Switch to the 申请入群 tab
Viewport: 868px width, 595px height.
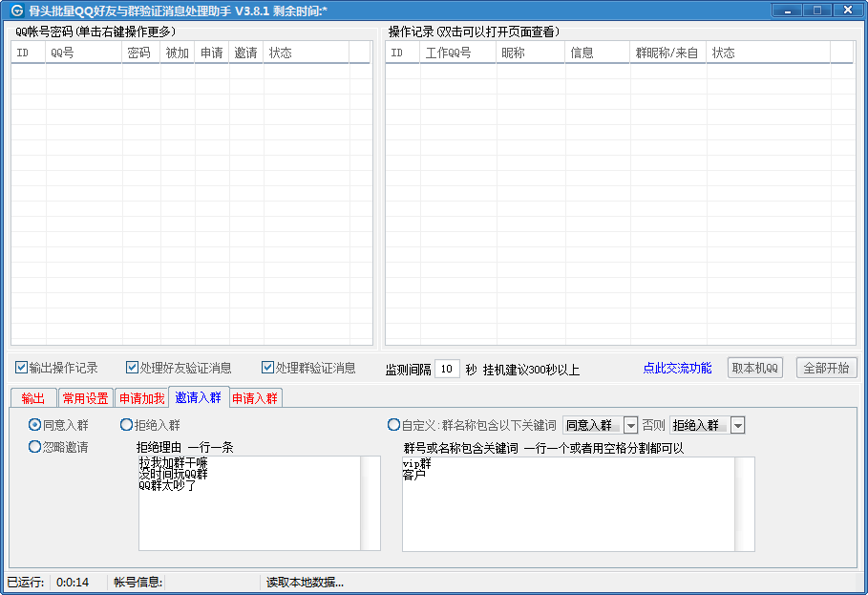click(255, 398)
